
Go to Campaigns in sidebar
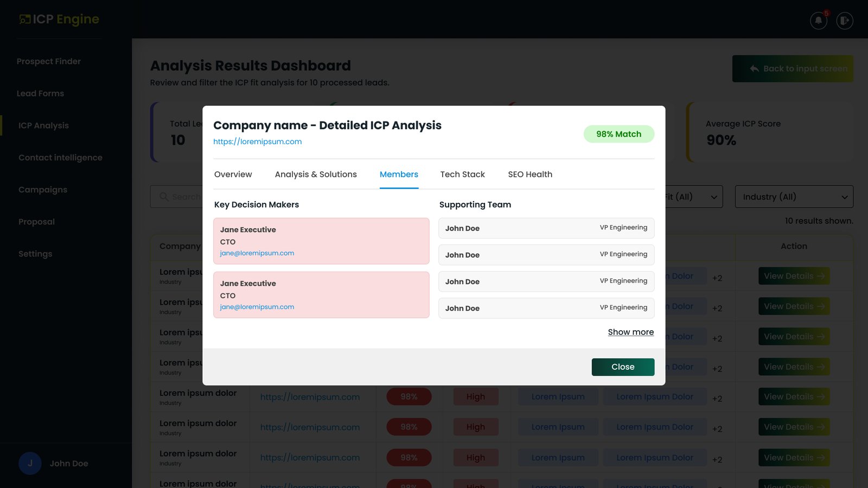pos(43,189)
